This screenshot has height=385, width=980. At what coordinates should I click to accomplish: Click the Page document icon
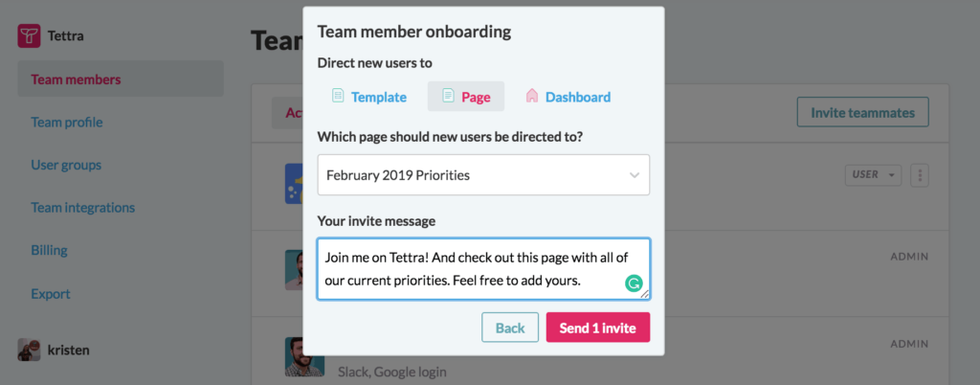(x=448, y=96)
